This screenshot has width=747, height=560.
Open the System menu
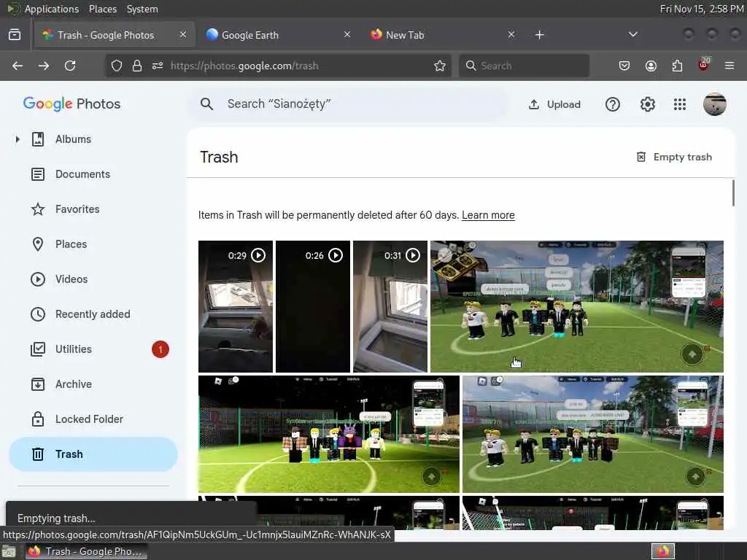(x=142, y=9)
